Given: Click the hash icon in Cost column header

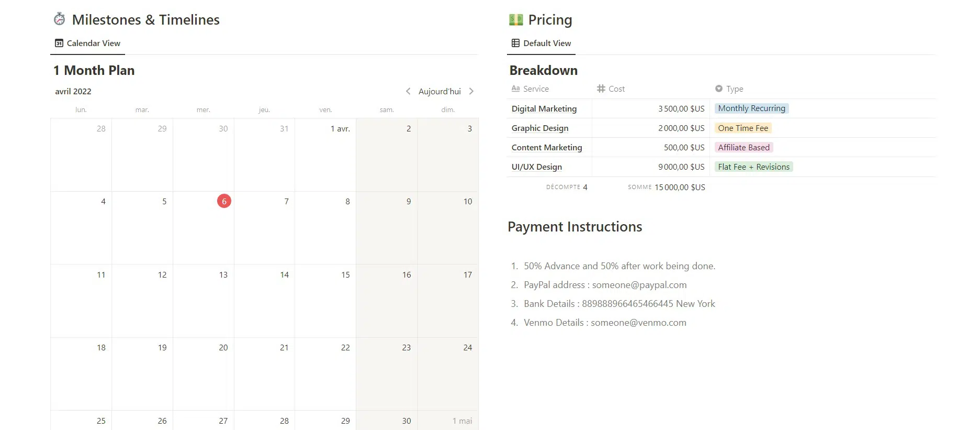Looking at the screenshot, I should tap(601, 89).
